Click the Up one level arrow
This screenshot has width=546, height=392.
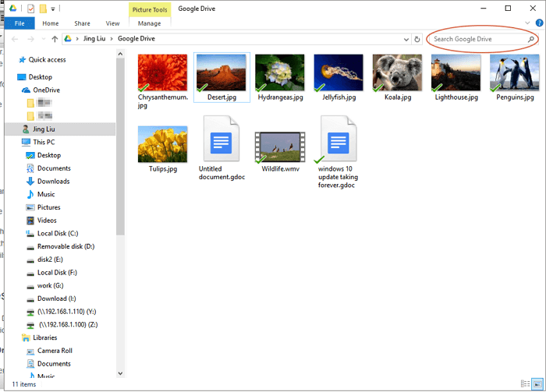pyautogui.click(x=55, y=39)
